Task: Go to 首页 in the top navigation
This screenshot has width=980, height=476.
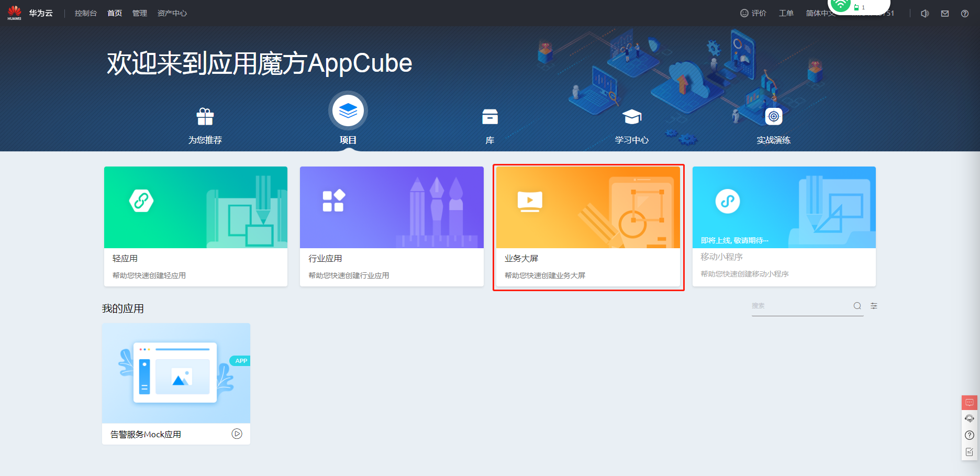Action: (115, 13)
